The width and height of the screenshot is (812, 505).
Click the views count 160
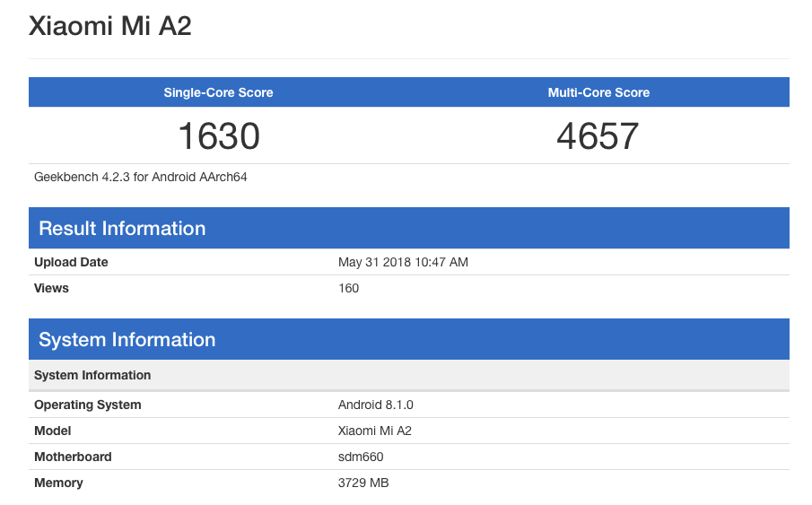click(348, 288)
